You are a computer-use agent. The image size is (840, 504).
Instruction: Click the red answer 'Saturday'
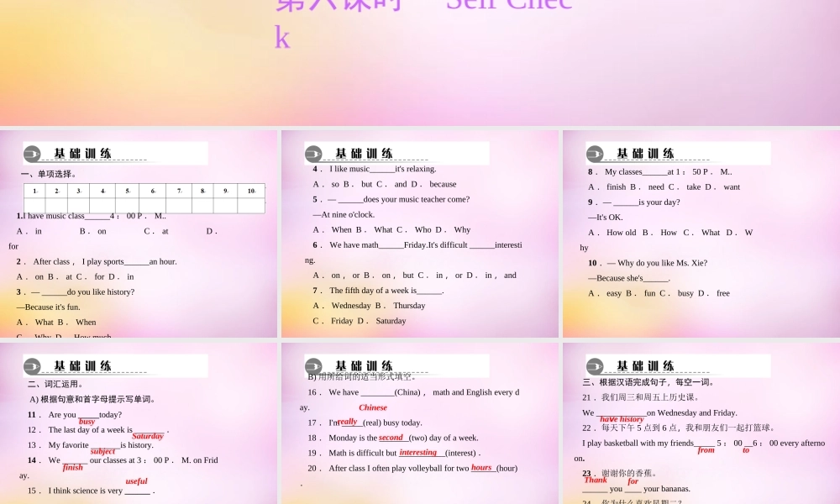click(x=148, y=436)
